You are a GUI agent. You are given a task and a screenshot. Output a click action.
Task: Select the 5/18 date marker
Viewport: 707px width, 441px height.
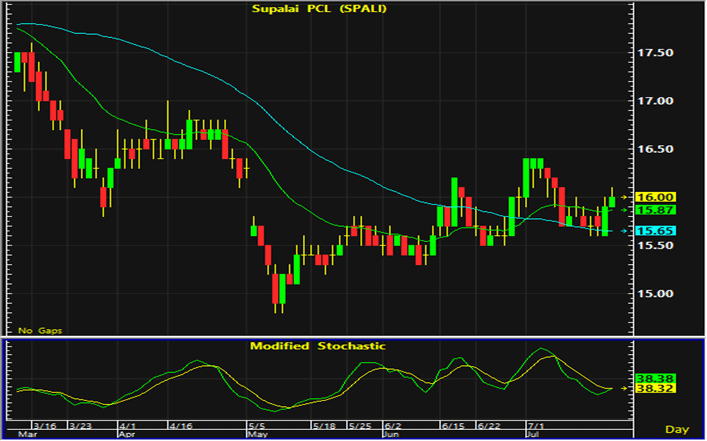click(324, 426)
